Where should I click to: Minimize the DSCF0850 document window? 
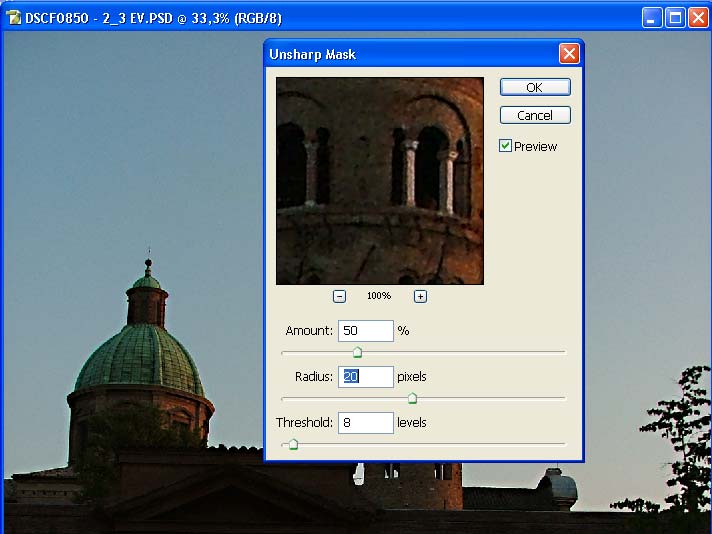pos(652,18)
